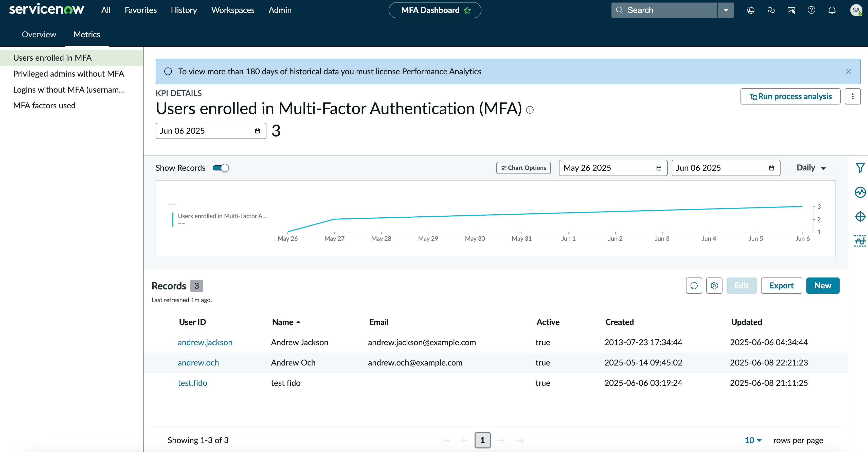Open the help question mark icon
This screenshot has height=452, width=868.
click(811, 10)
